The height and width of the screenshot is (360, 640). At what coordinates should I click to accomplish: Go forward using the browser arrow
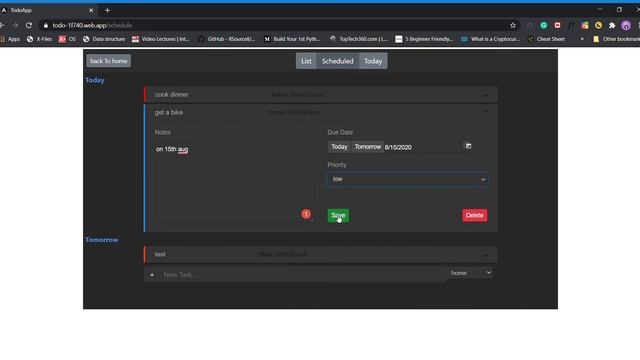point(15,25)
